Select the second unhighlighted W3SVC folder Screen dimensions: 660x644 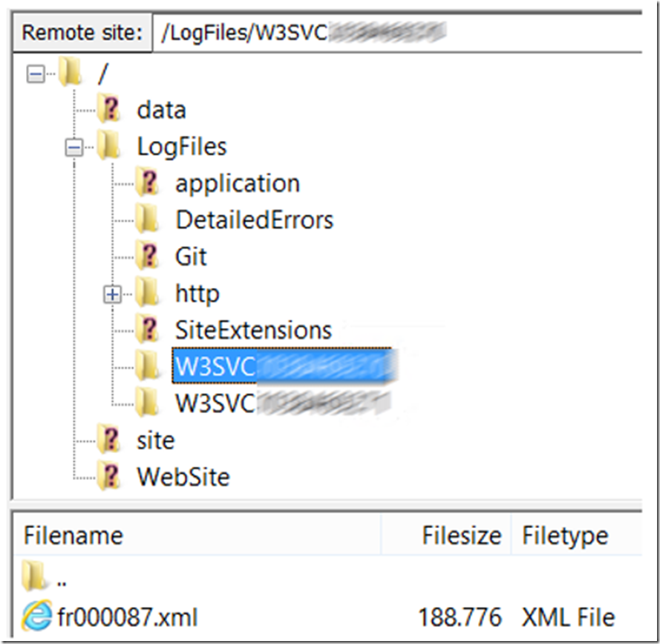[283, 403]
